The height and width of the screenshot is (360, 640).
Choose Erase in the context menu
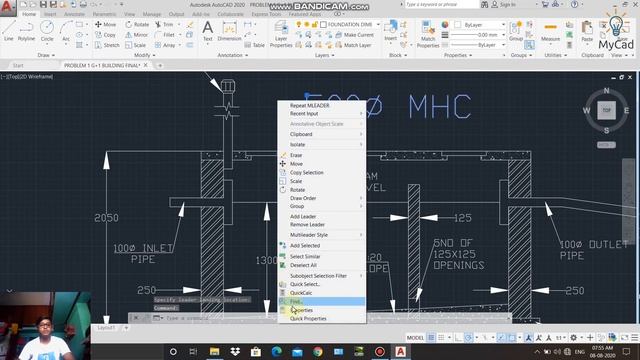(x=322, y=155)
